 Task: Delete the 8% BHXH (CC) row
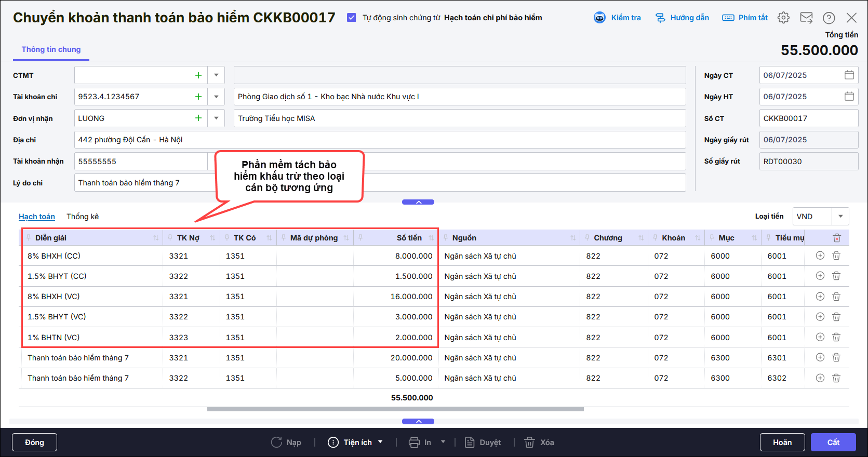[836, 256]
